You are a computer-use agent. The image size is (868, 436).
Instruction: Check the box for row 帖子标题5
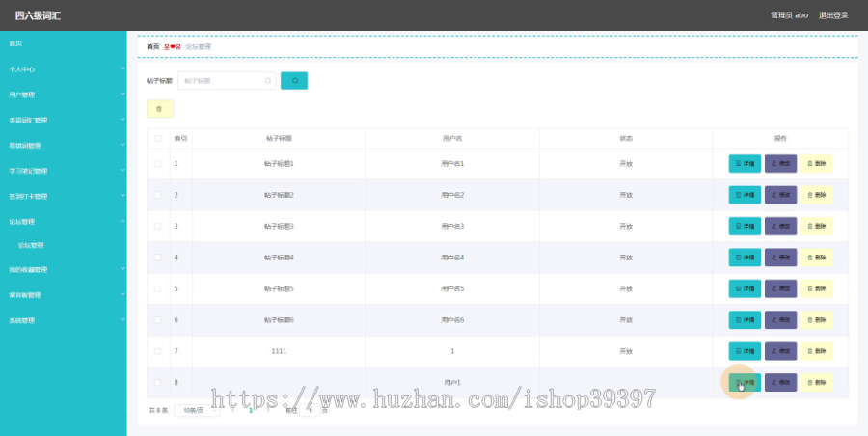coord(158,288)
